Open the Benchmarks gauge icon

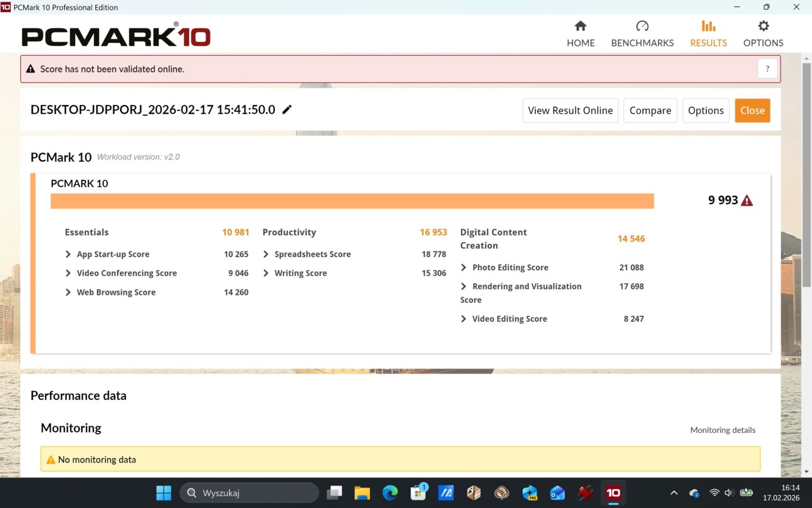(x=642, y=26)
